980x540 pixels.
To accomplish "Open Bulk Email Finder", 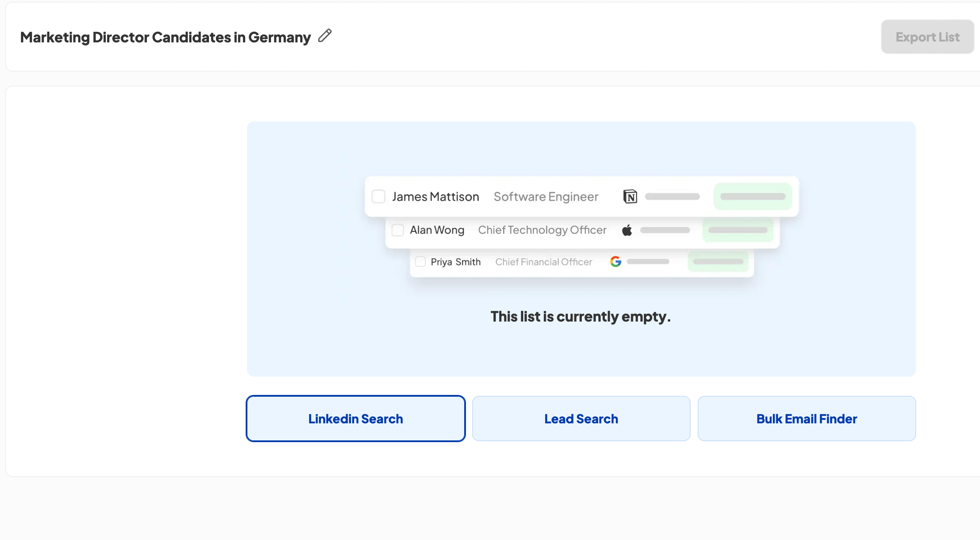I will coord(806,418).
